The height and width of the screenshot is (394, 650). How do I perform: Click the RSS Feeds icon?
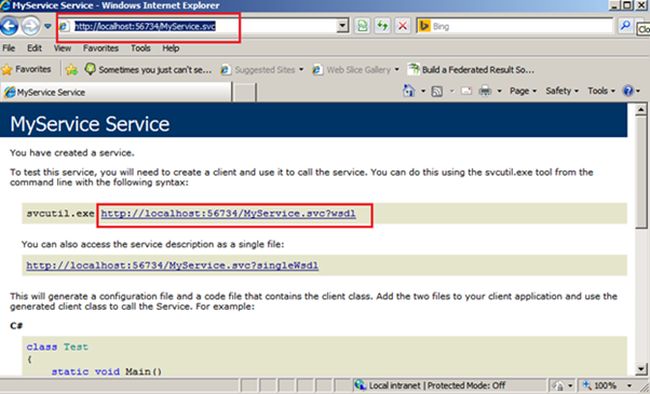[x=437, y=91]
